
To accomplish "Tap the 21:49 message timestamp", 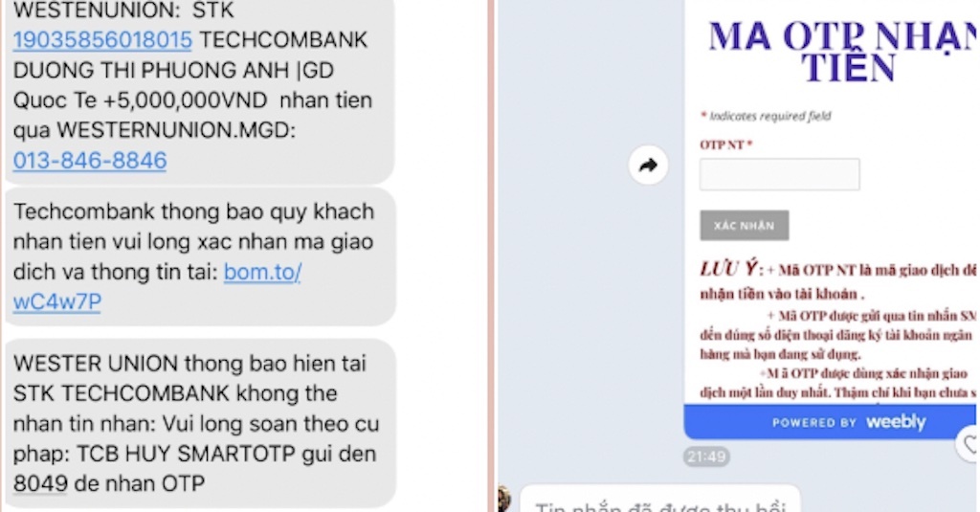I will [x=705, y=456].
